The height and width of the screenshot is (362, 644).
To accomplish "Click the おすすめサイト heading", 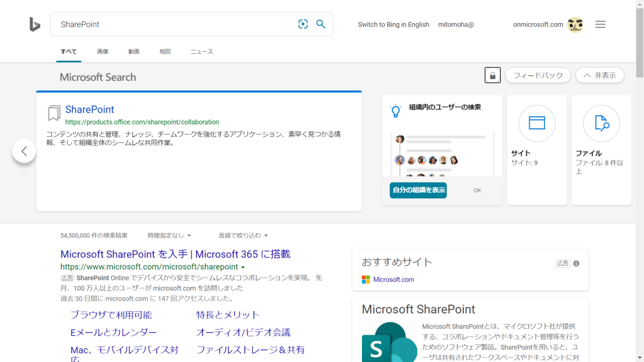I will point(397,262).
